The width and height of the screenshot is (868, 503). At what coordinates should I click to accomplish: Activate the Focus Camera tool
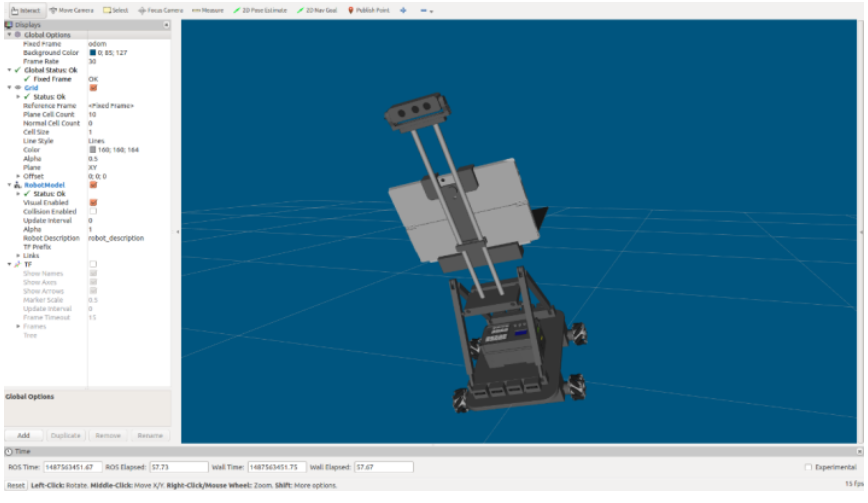tap(161, 11)
